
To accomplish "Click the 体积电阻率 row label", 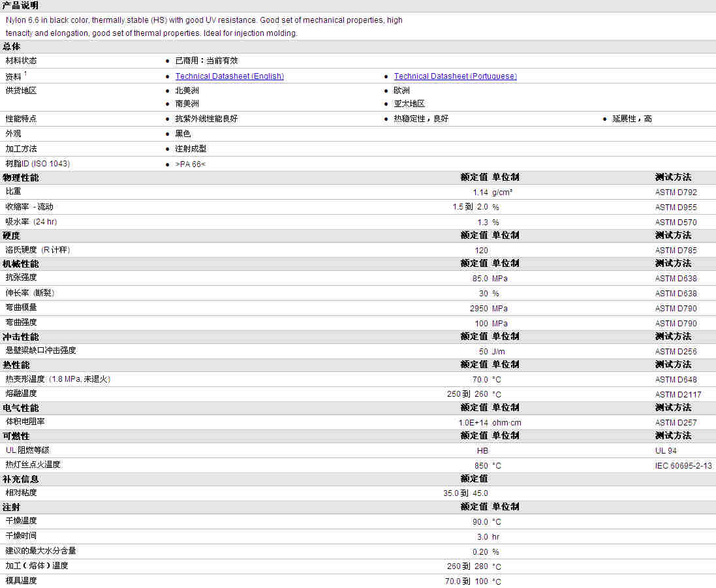I will (x=25, y=422).
